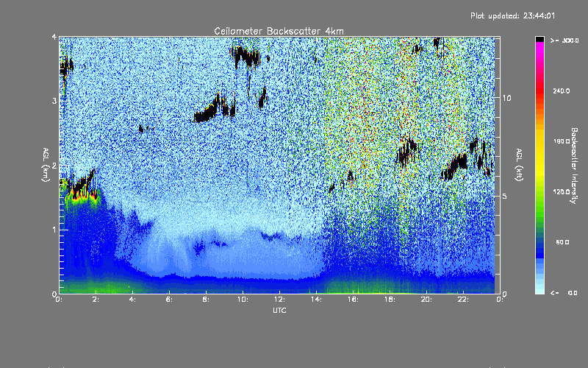588x368 pixels.
Task: Click the "10:" UTC hour tick label
Action: pyautogui.click(x=243, y=300)
